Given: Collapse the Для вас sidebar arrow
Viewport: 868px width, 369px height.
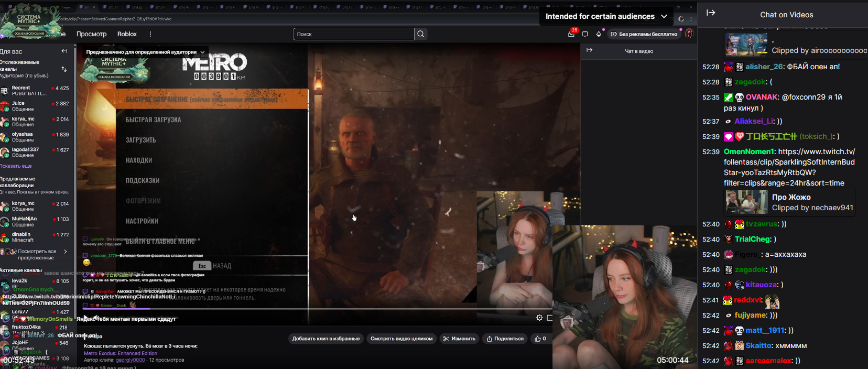Looking at the screenshot, I should 64,51.
